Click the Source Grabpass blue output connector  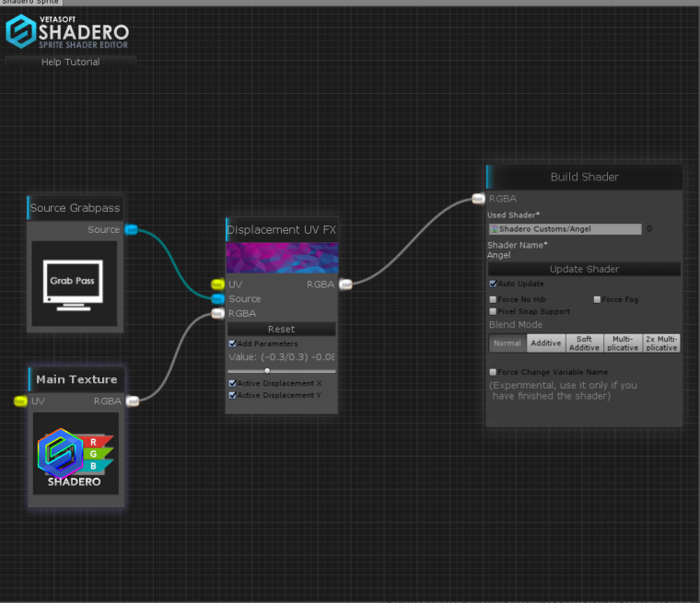(x=131, y=229)
